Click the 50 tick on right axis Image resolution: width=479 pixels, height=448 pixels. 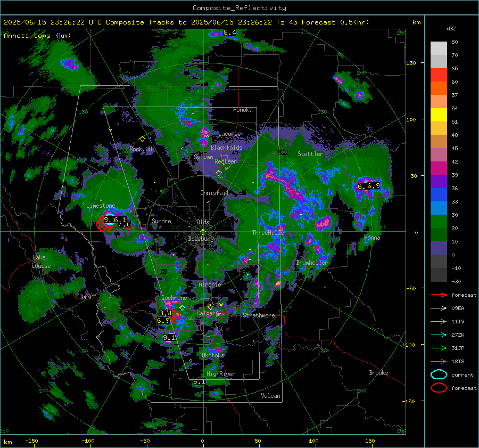point(414,176)
